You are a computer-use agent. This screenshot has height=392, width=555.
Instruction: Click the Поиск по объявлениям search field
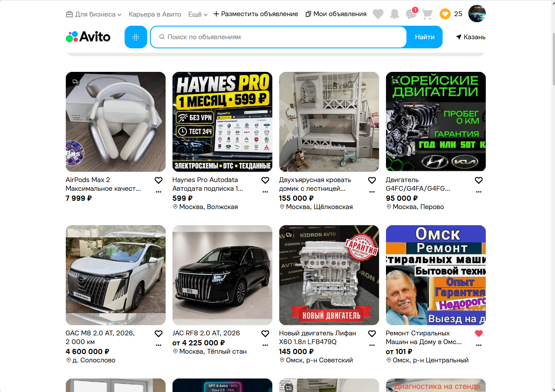tap(279, 37)
